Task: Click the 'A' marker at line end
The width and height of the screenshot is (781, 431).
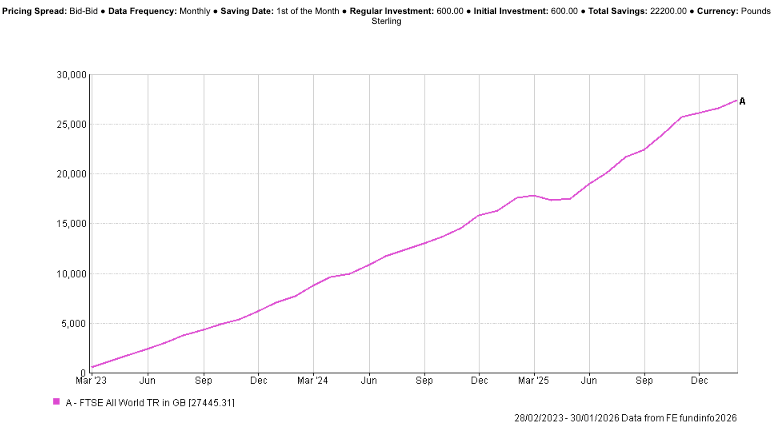Action: [x=742, y=100]
